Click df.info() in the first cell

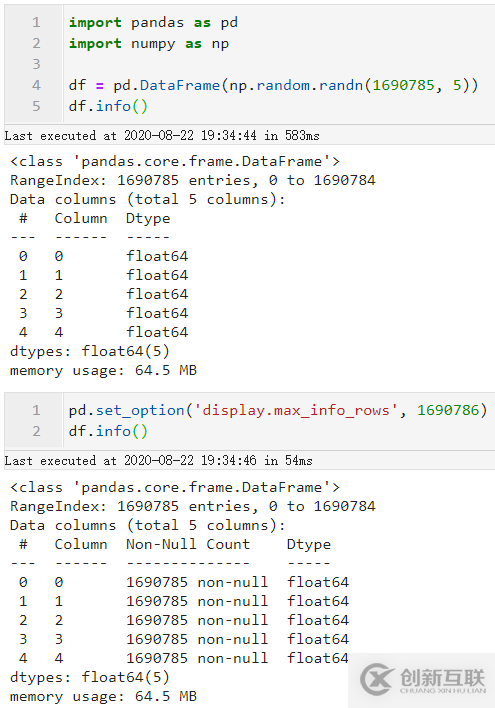[x=108, y=106]
